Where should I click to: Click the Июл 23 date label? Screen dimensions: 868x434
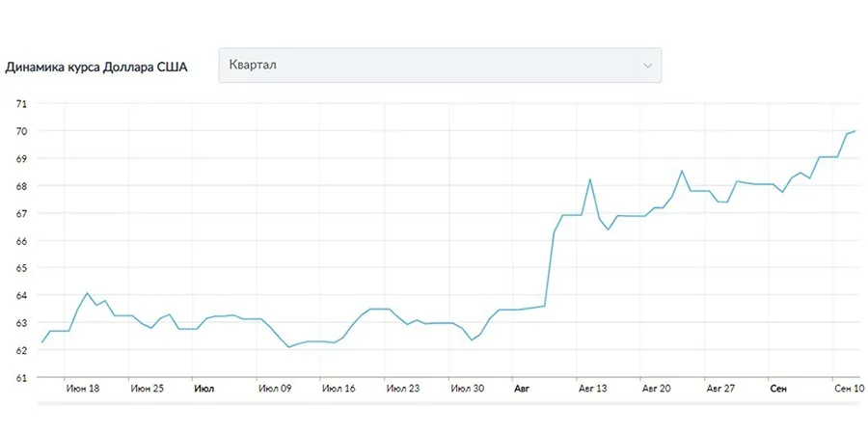pyautogui.click(x=402, y=390)
